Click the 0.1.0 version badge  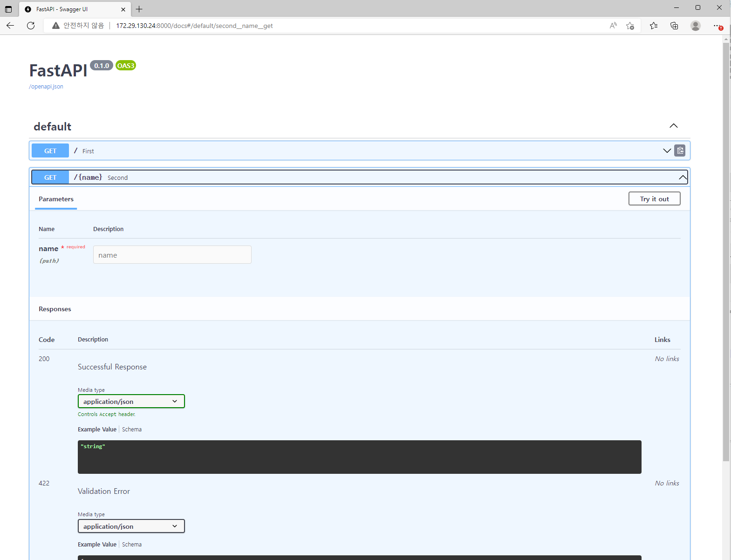[x=102, y=66]
